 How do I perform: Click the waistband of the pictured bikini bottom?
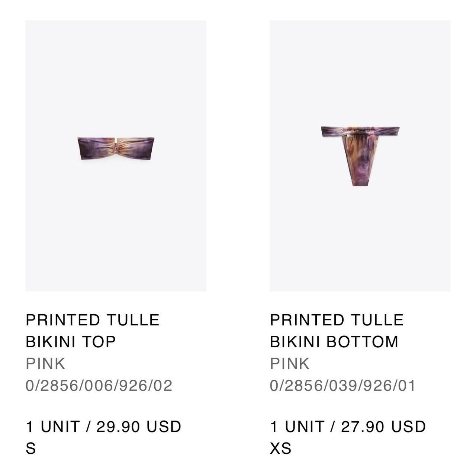tap(360, 131)
